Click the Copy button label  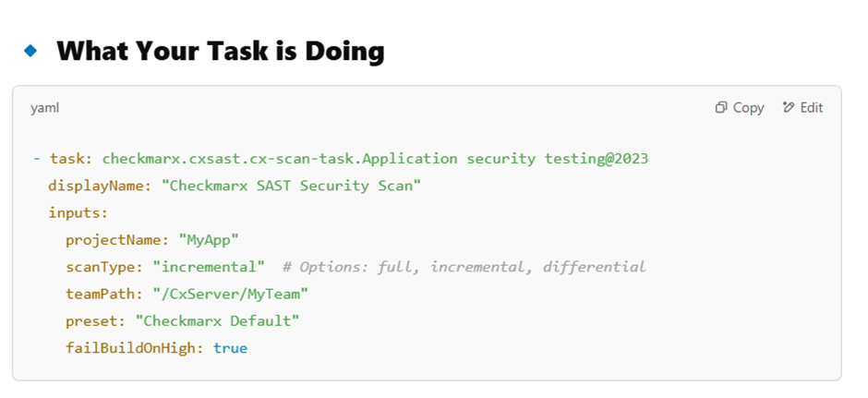[x=749, y=108]
